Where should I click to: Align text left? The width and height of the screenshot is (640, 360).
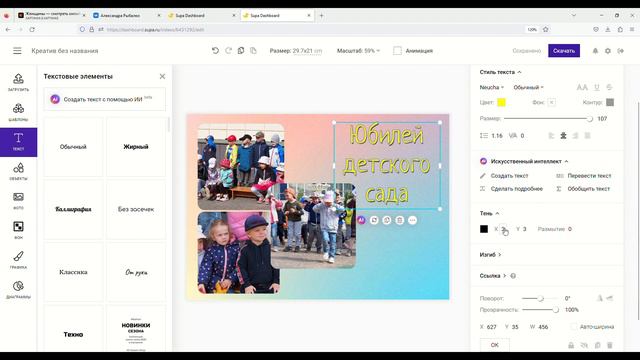pos(551,136)
